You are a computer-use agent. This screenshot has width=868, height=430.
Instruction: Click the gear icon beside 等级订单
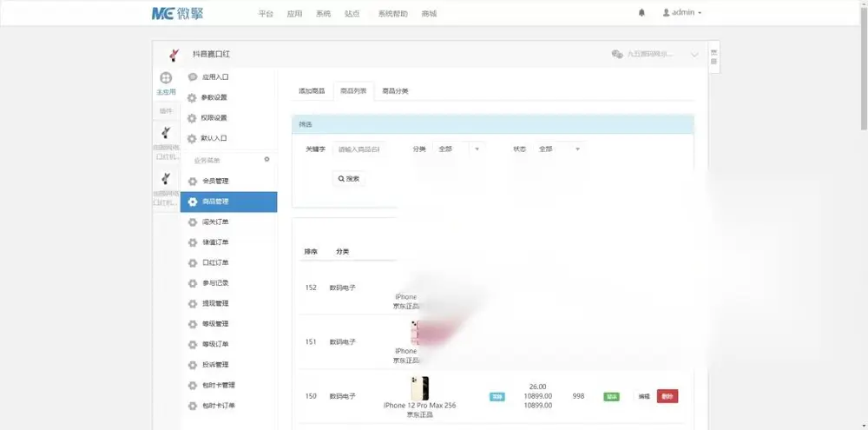click(192, 345)
